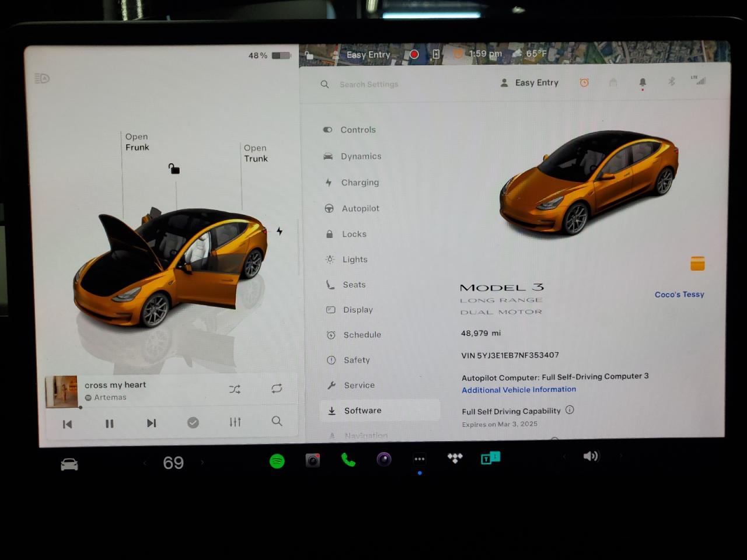The height and width of the screenshot is (560, 747).
Task: Open the purple camera app icon
Action: [383, 460]
